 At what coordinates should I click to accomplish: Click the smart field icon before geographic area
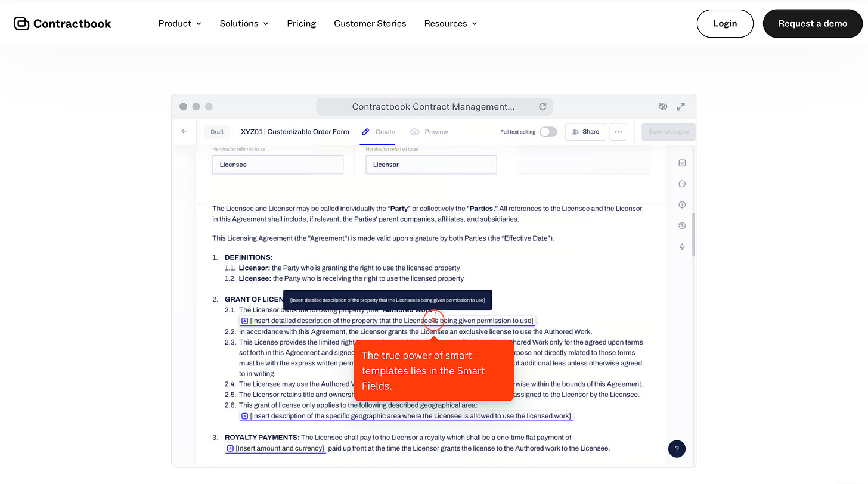pyautogui.click(x=244, y=416)
